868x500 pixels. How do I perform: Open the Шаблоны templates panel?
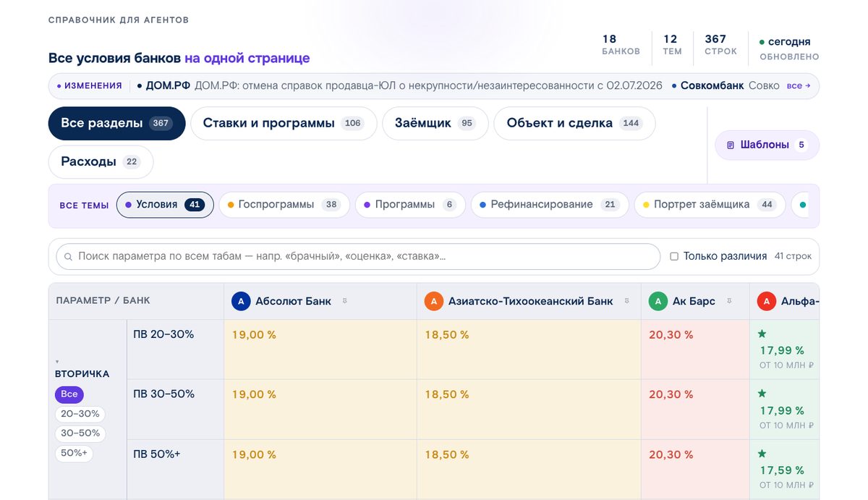coord(767,145)
